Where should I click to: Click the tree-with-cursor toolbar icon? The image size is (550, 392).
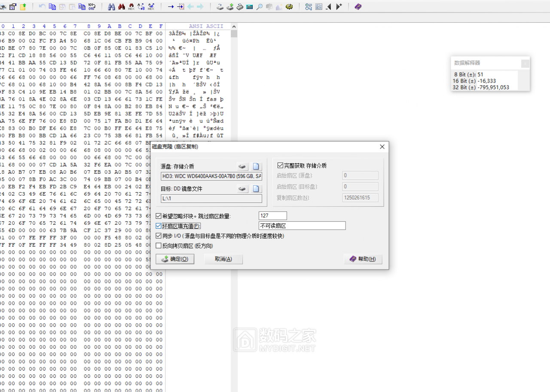(309, 6)
